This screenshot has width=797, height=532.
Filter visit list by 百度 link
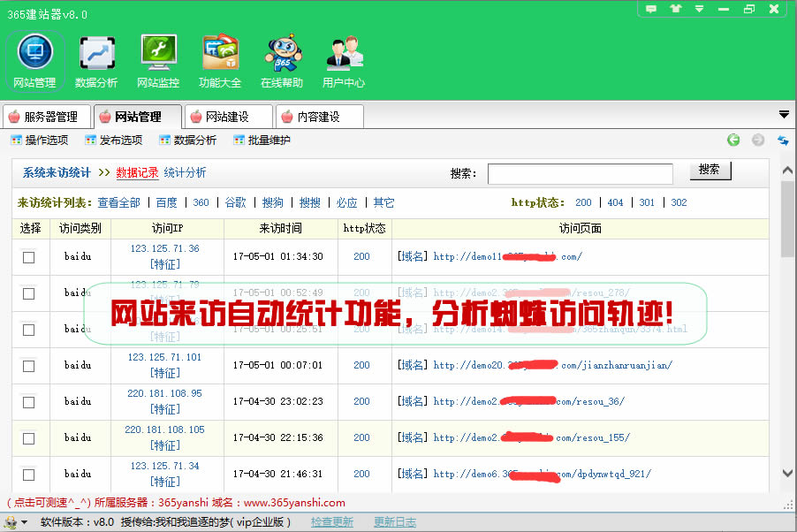[x=166, y=202]
